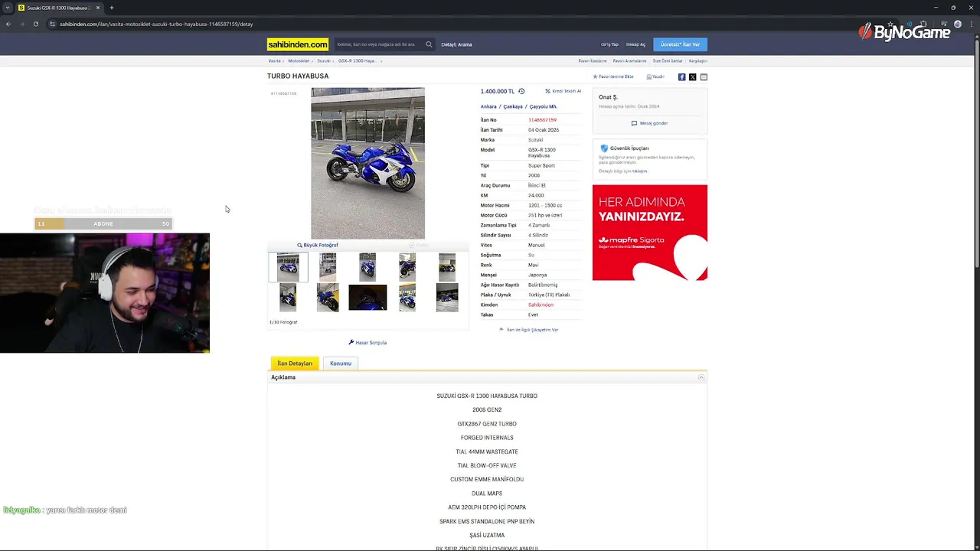The width and height of the screenshot is (980, 551).
Task: Open Motosiklet breadcrumb
Action: pyautogui.click(x=299, y=60)
